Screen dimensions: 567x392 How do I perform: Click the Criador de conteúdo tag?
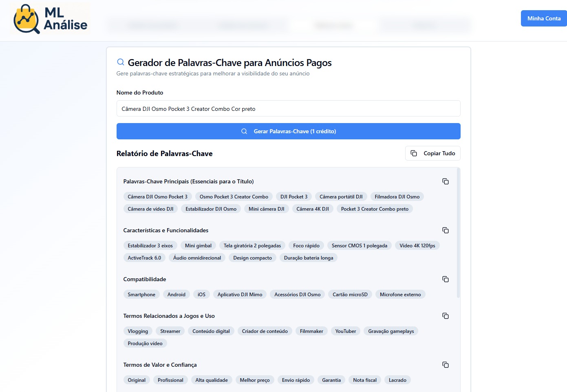(x=265, y=331)
